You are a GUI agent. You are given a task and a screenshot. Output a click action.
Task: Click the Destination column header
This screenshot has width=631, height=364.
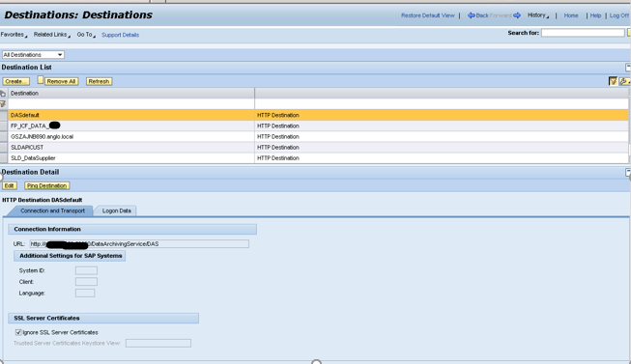tap(131, 94)
